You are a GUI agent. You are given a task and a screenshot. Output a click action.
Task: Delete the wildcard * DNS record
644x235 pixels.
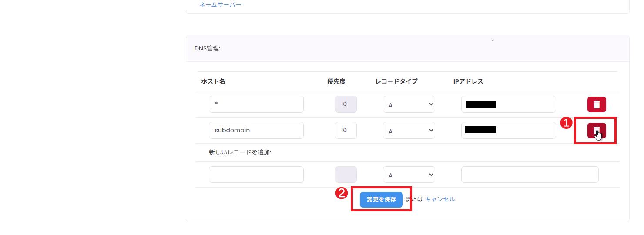point(597,104)
